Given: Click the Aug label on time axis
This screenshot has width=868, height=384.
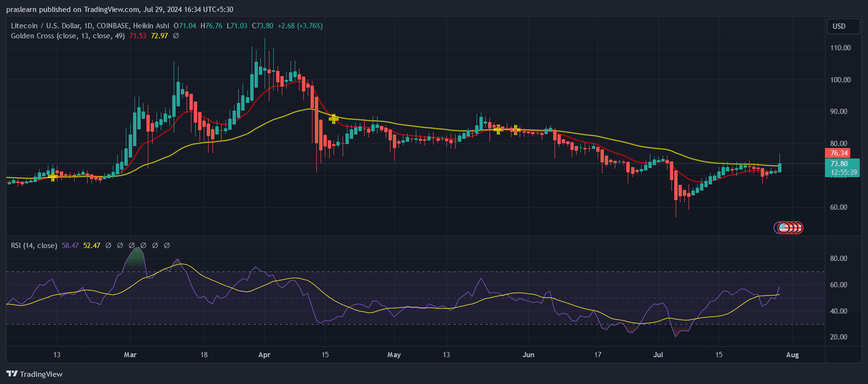Looking at the screenshot, I should coord(792,355).
